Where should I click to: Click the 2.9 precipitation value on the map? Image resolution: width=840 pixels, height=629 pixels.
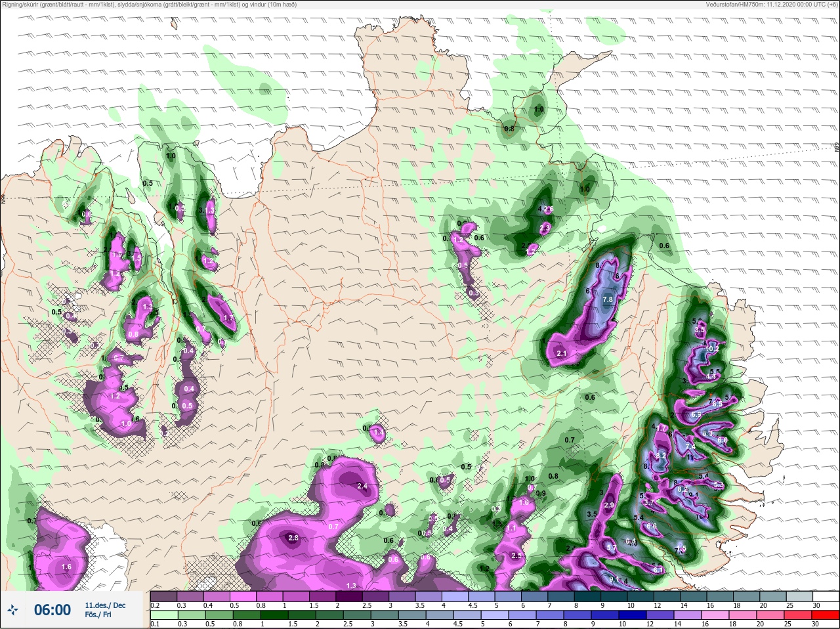(609, 505)
